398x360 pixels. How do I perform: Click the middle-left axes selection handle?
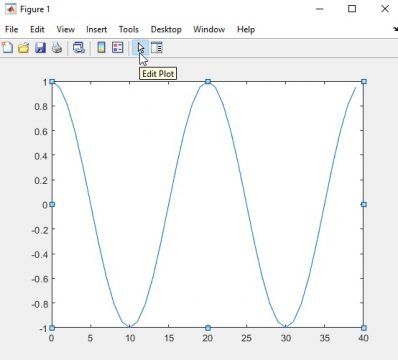(52, 204)
